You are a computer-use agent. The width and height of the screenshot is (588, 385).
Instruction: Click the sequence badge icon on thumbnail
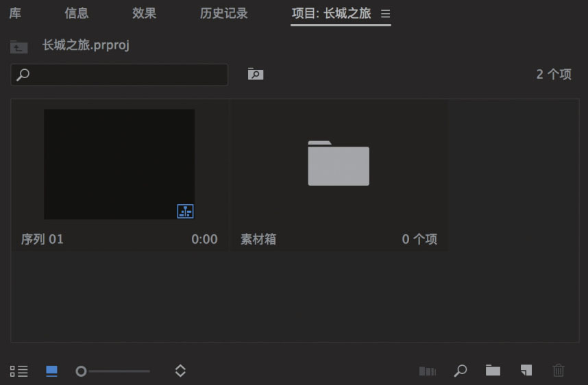click(185, 212)
